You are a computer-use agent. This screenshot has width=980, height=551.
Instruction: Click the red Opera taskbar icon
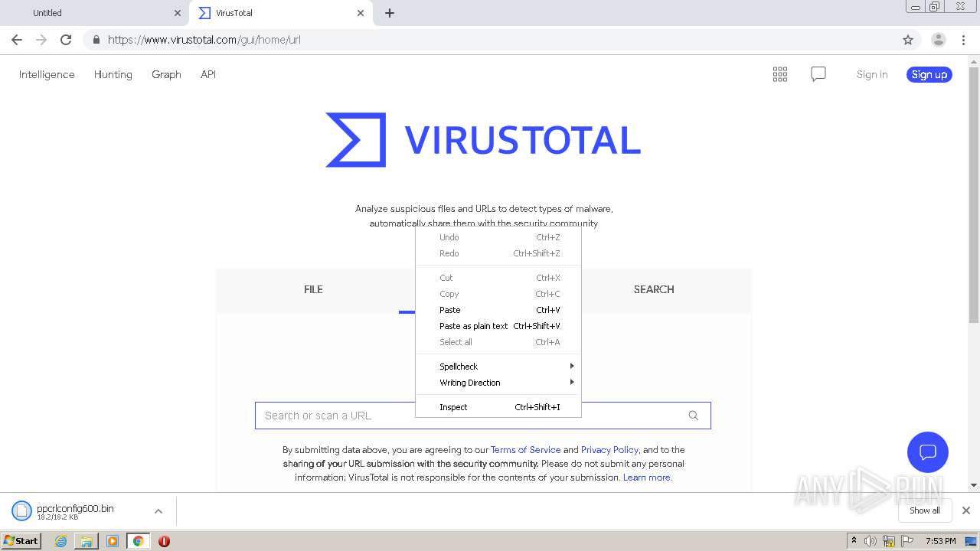164,541
